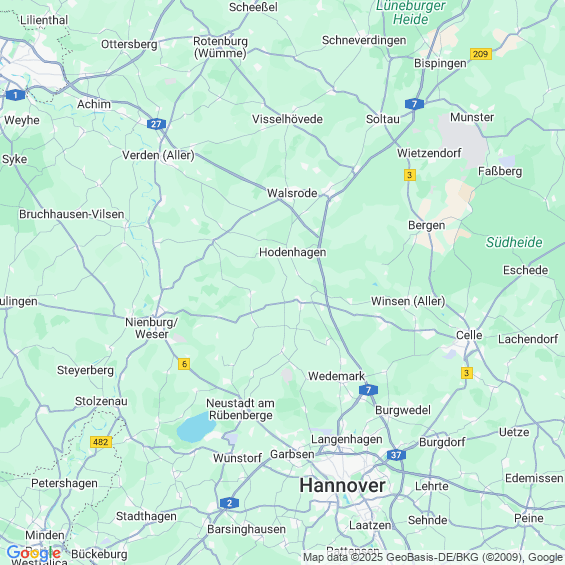Click the A2 highway shield near Barsinghausen
565x565 pixels.
pyautogui.click(x=229, y=503)
